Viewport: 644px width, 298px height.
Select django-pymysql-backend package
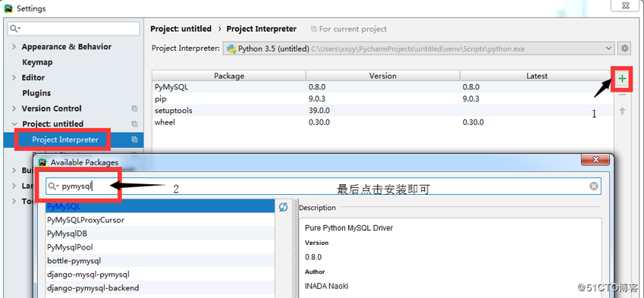[x=160, y=287]
